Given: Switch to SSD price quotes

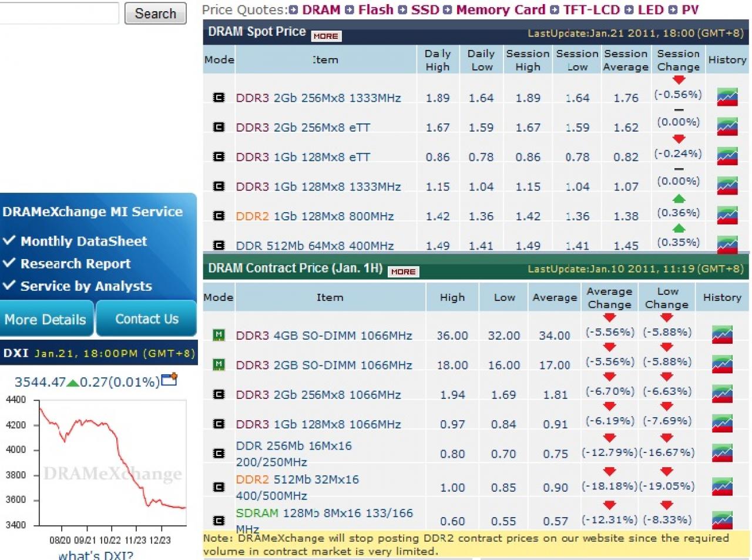Looking at the screenshot, I should click(x=425, y=10).
